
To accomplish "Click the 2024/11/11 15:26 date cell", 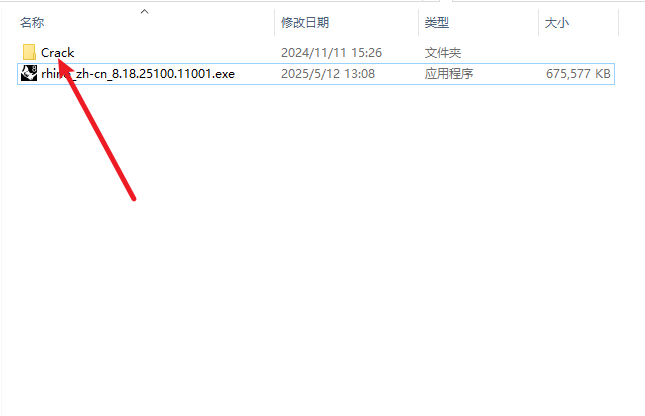I will 331,53.
